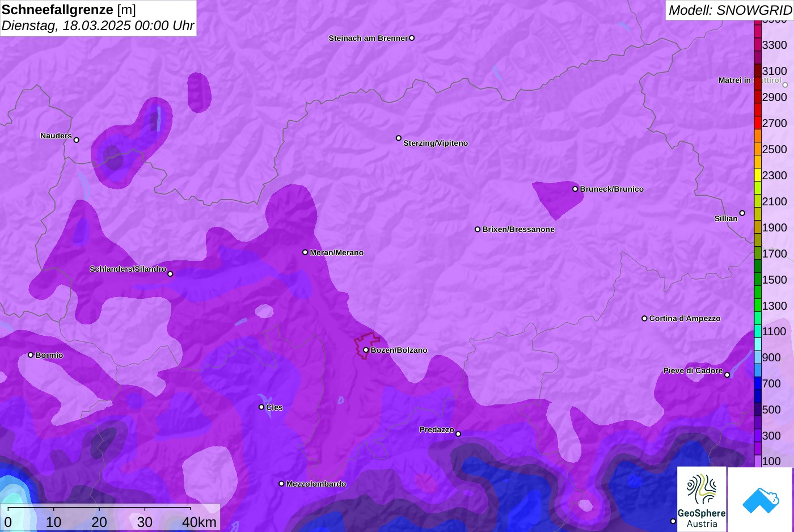Image resolution: width=794 pixels, height=532 pixels.
Task: Select the Bozen/Bolzano city marker
Action: coord(366,350)
